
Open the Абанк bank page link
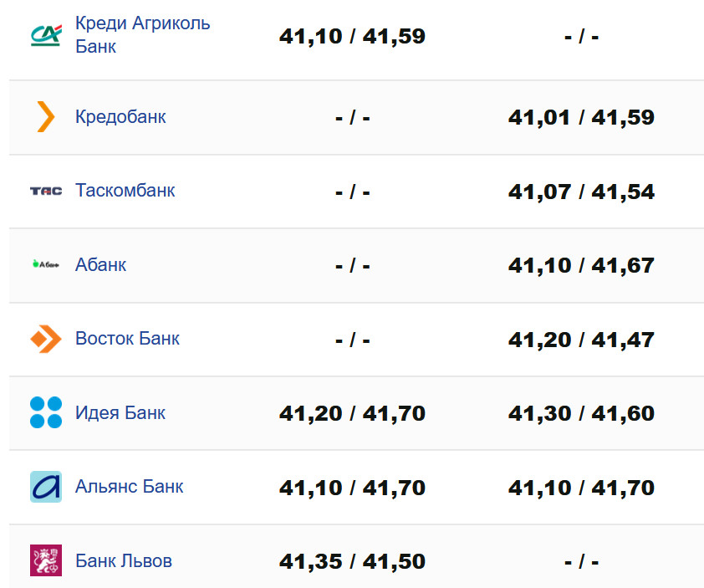pos(100,265)
